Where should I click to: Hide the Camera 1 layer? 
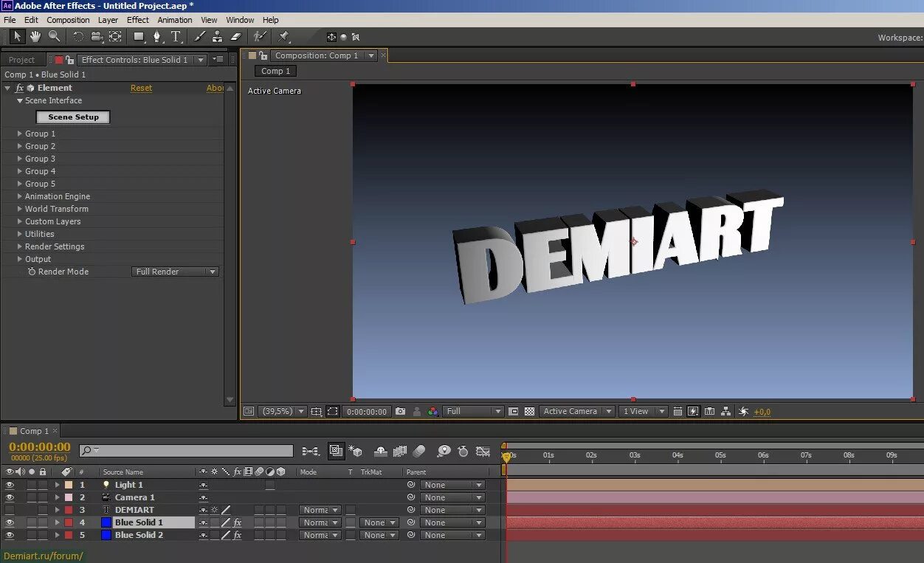[x=10, y=497]
